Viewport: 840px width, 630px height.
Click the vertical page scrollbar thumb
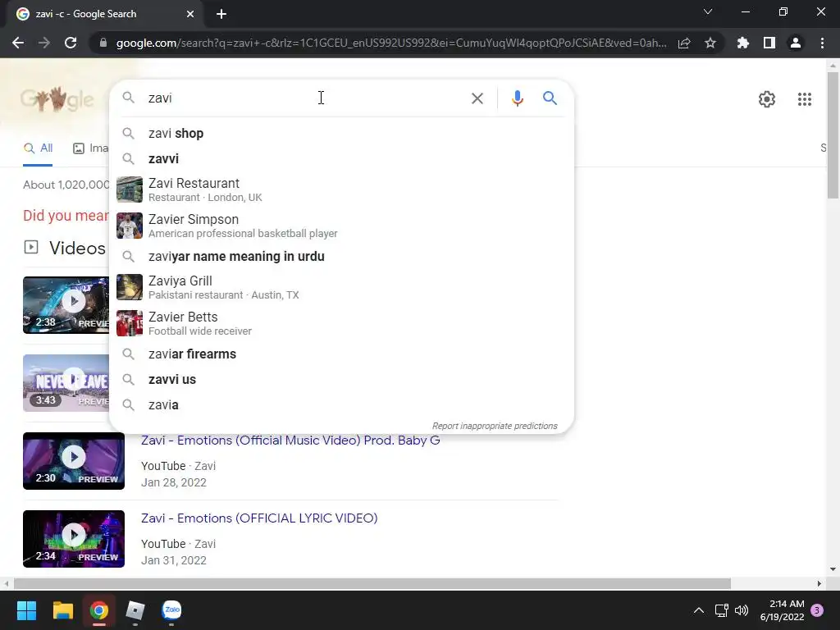tap(833, 135)
